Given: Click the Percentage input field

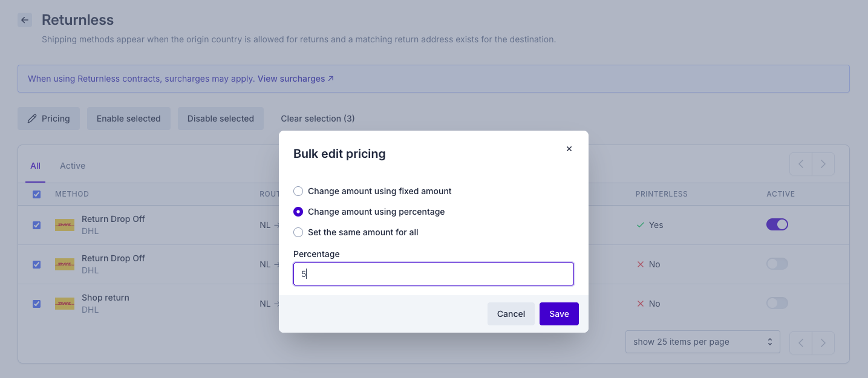Looking at the screenshot, I should click(433, 274).
